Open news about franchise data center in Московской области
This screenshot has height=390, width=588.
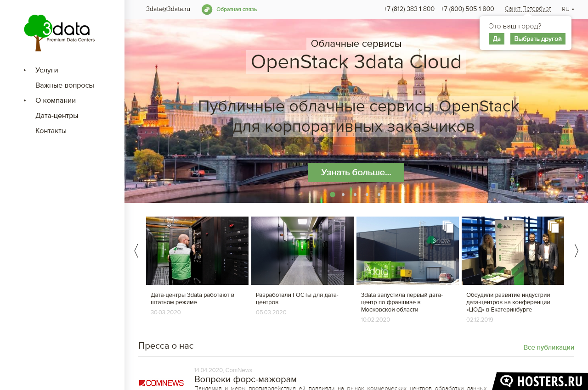(402, 302)
